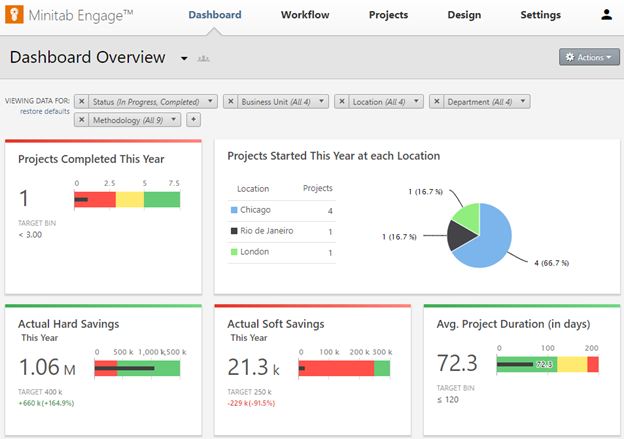The height and width of the screenshot is (439, 624).
Task: Open the Settings tab
Action: pos(540,15)
